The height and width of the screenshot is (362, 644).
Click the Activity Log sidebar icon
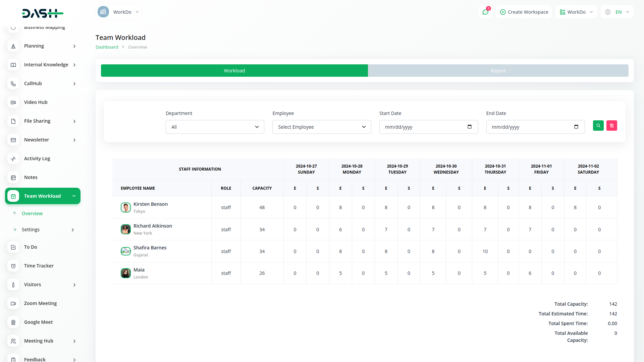(13, 159)
